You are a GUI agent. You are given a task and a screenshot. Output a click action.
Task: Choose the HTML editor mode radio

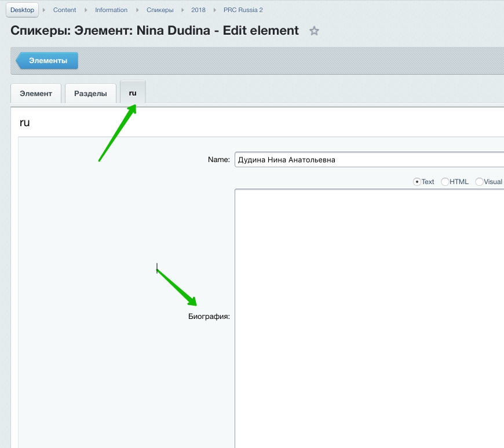445,182
